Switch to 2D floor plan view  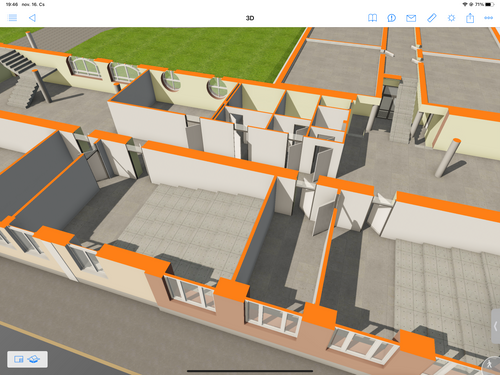pyautogui.click(x=19, y=359)
